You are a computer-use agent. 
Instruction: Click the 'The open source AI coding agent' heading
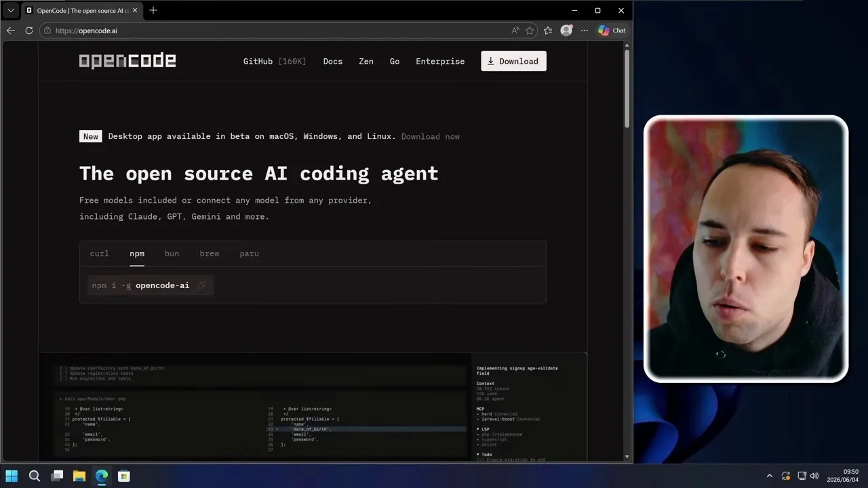tap(259, 174)
